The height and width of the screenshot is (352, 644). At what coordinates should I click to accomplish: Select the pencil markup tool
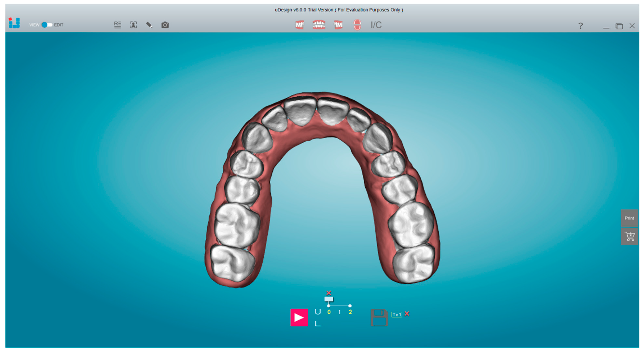149,25
